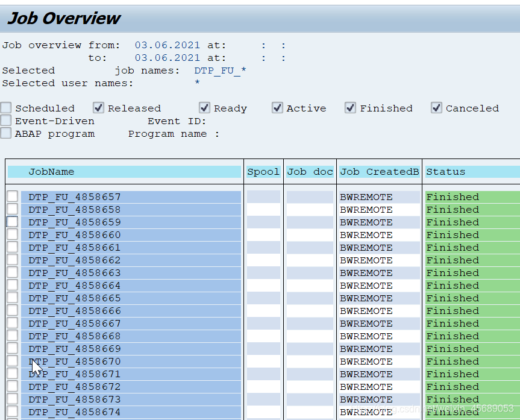Select row checkbox for DTP_FU_4858658
Viewport: 520px width, 420px height.
(12, 209)
